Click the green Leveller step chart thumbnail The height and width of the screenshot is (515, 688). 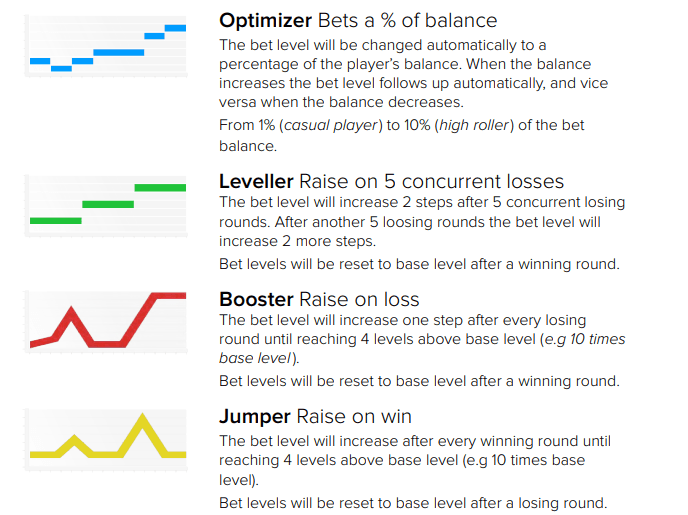106,206
